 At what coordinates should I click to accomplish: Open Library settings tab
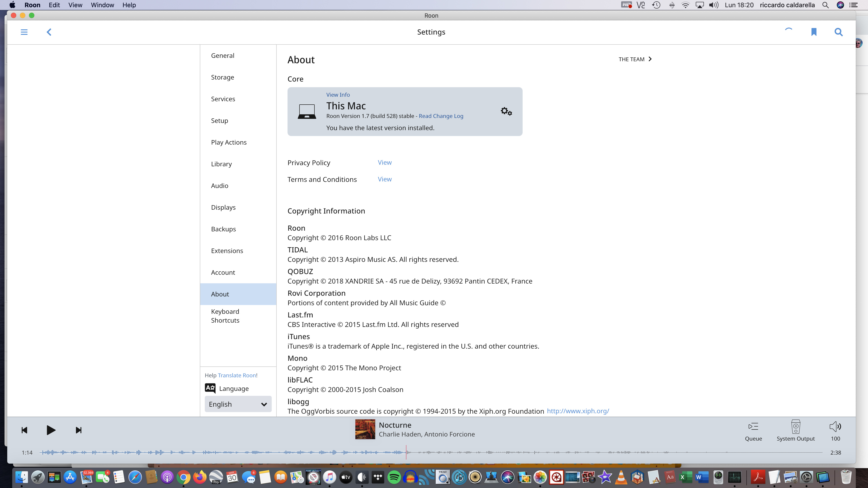(x=238, y=164)
